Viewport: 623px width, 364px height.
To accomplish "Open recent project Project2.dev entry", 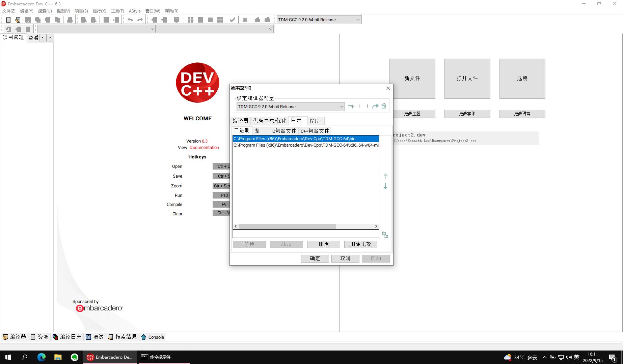I will click(x=466, y=138).
